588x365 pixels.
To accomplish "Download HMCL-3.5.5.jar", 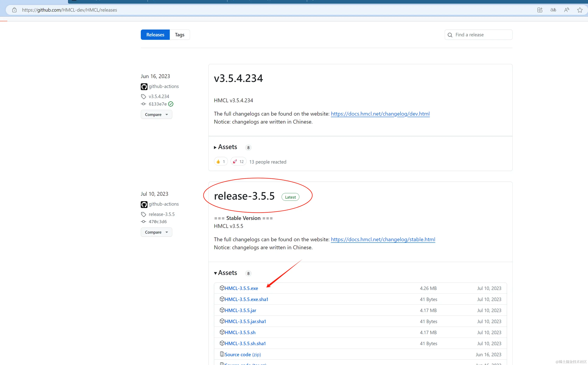I will (x=240, y=310).
